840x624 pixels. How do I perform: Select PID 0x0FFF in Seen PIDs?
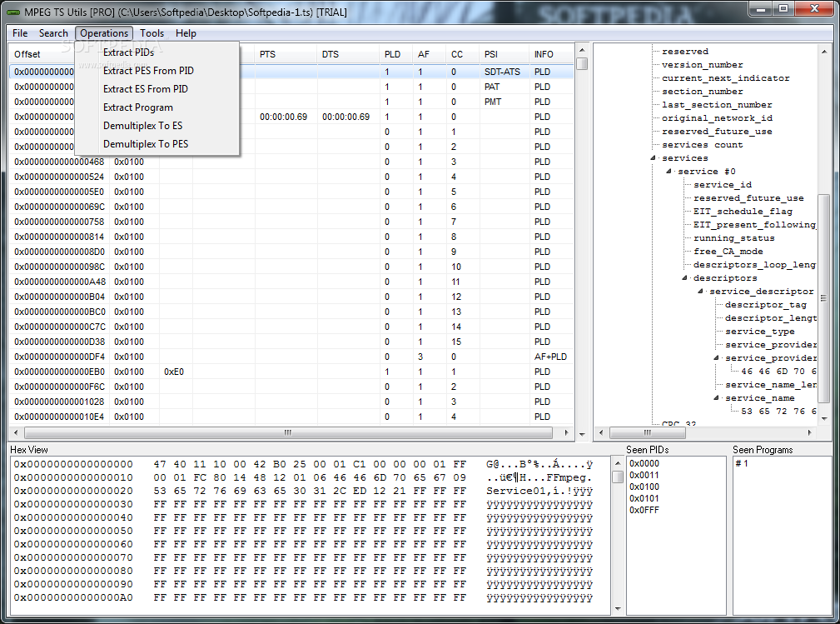tap(644, 511)
